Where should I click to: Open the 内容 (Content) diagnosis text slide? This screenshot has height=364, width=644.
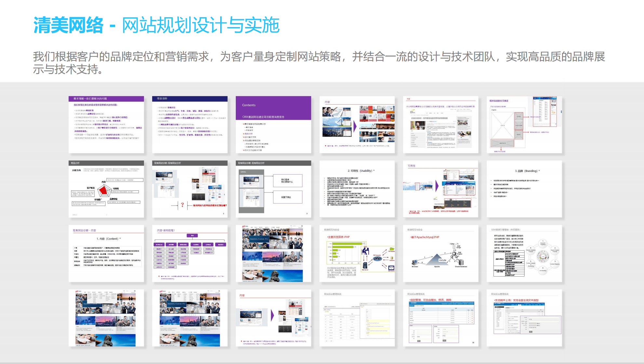[106, 253]
